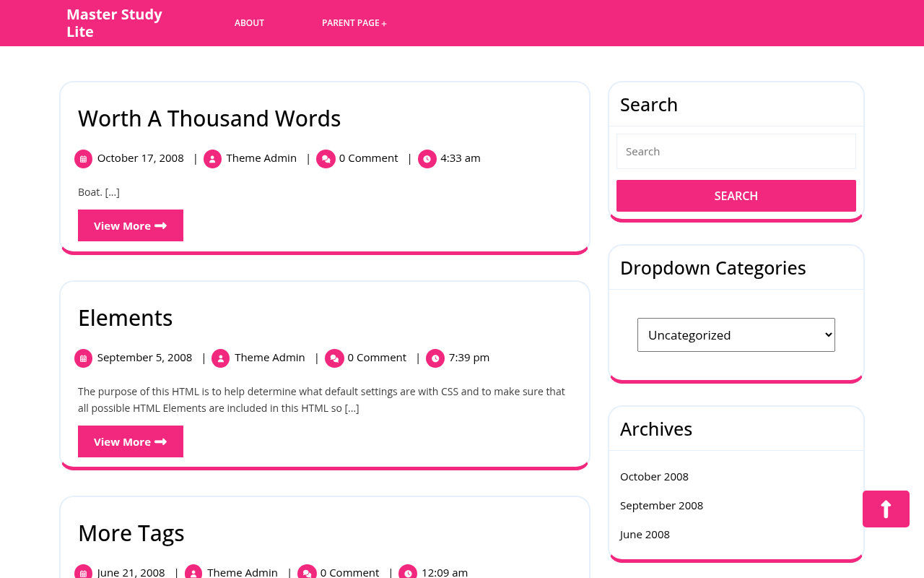The width and height of the screenshot is (924, 578).
Task: Open the More Tags post title
Action: (x=131, y=533)
